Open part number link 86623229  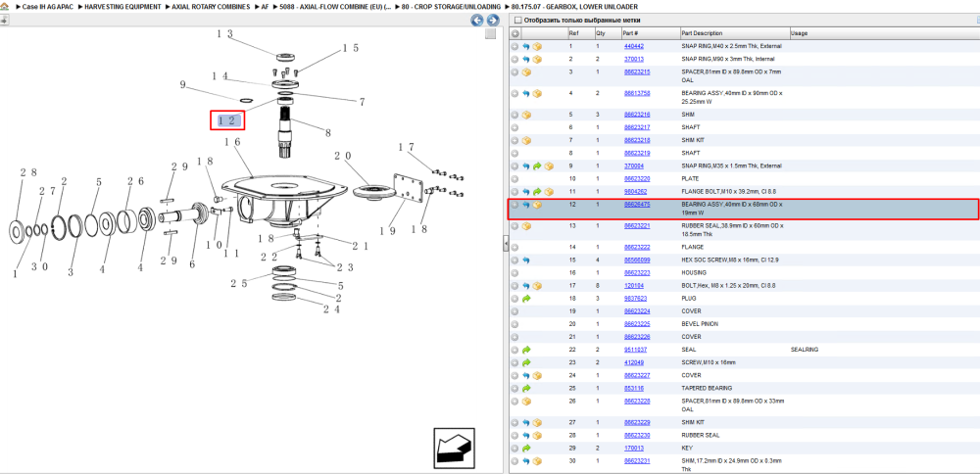(637, 423)
